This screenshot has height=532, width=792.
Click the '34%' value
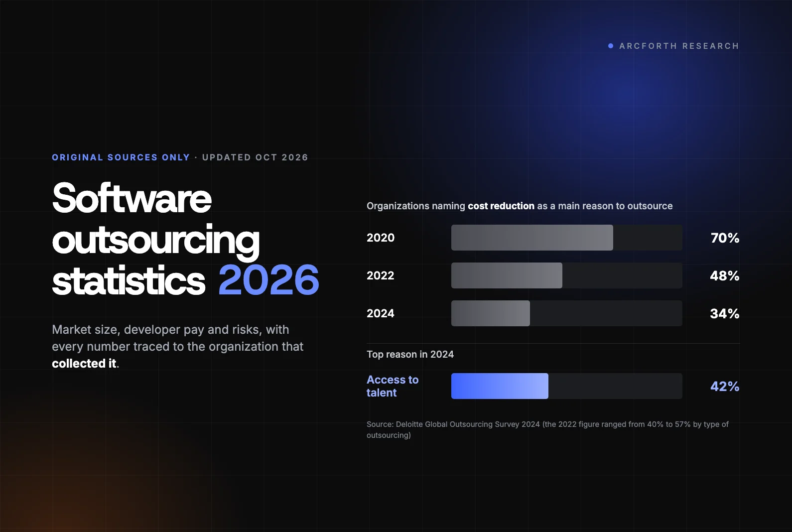(x=725, y=314)
